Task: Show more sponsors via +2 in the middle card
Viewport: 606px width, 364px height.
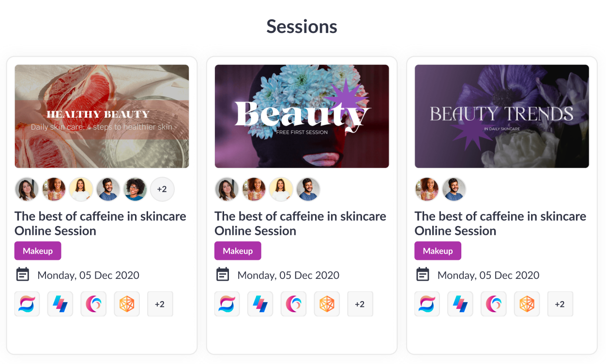Action: click(360, 304)
